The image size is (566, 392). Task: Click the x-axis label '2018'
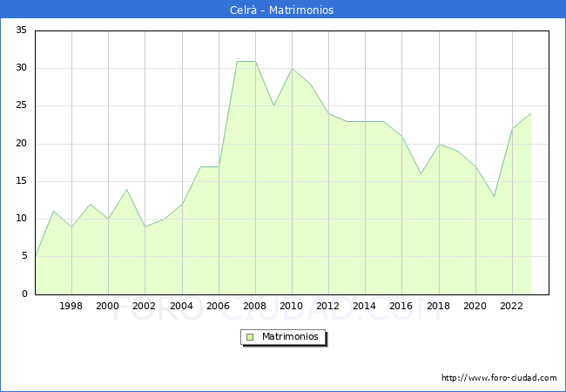(438, 306)
